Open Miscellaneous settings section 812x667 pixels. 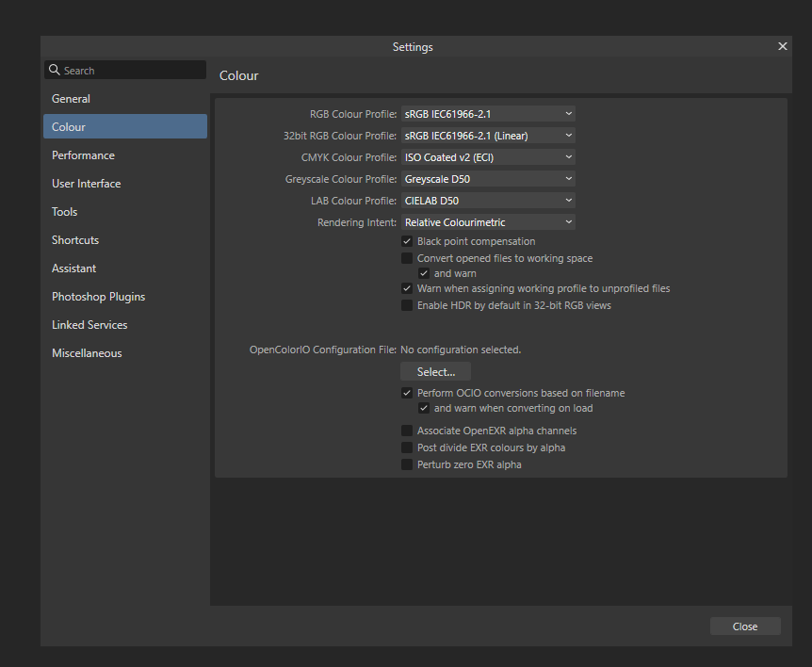125,352
